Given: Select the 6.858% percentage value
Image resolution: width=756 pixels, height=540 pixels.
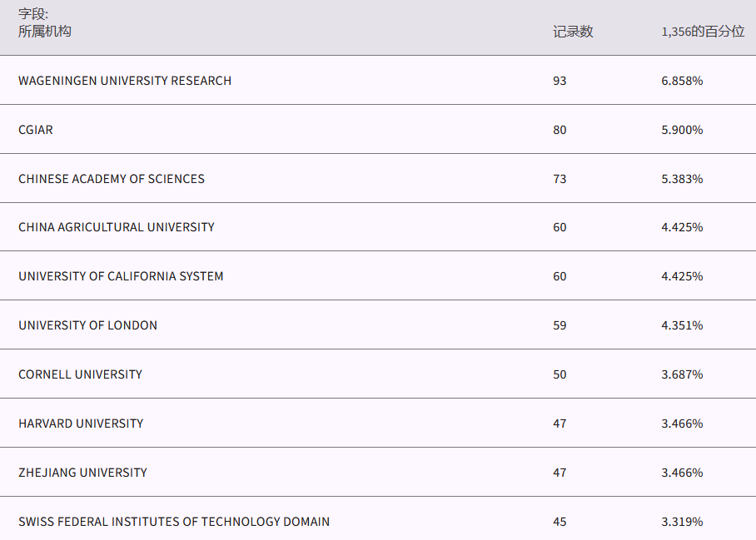Looking at the screenshot, I should [682, 81].
